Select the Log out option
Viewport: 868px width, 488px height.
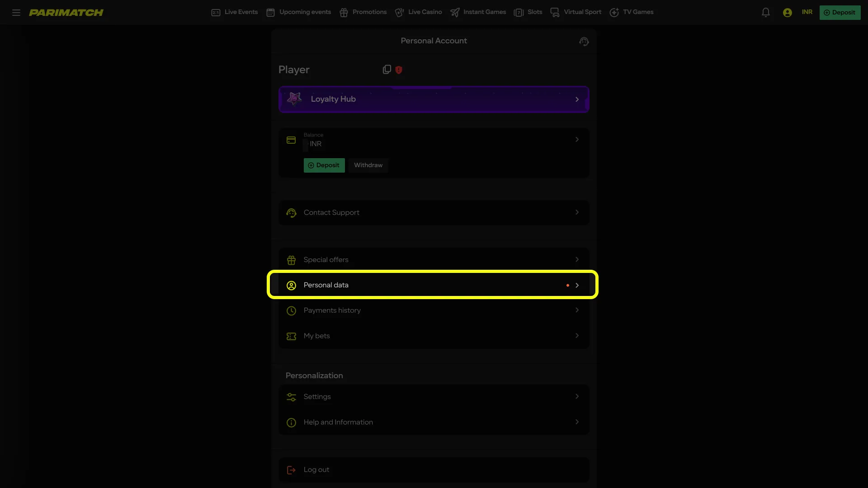point(316,469)
